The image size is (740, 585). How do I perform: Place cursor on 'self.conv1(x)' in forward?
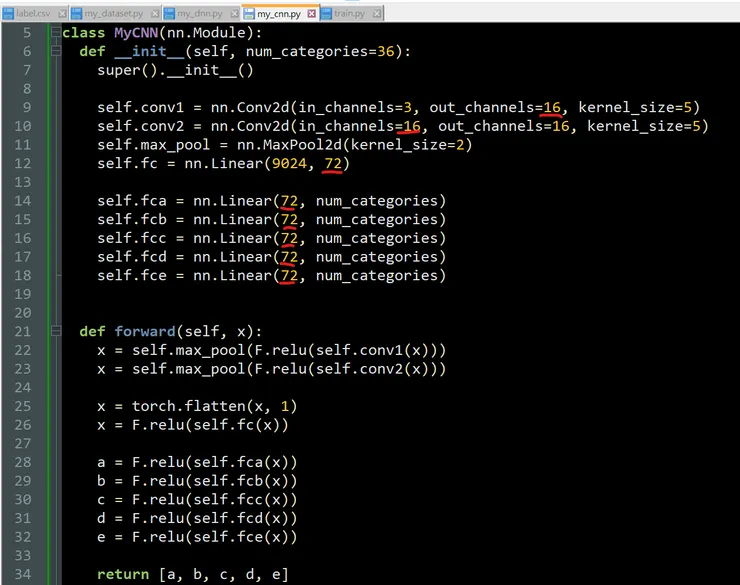[372, 350]
